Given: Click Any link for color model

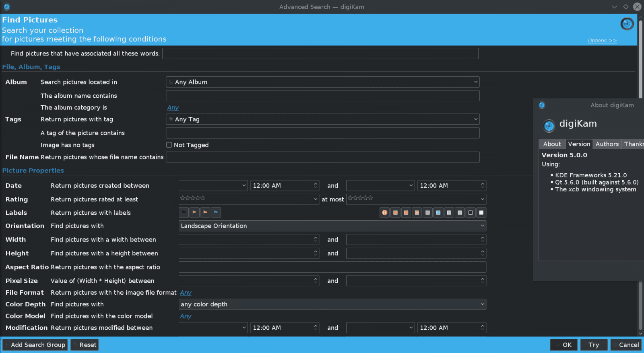Looking at the screenshot, I should tap(186, 316).
